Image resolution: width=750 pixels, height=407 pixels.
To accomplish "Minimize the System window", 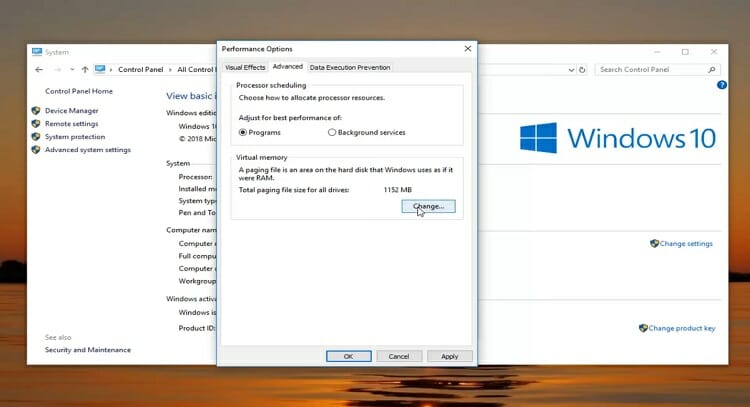I will [657, 52].
